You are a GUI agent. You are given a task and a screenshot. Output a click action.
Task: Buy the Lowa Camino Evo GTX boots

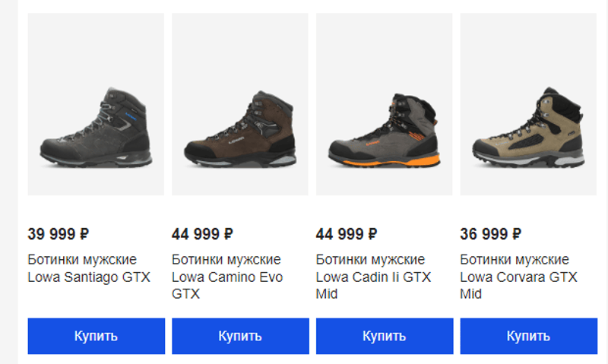point(240,336)
